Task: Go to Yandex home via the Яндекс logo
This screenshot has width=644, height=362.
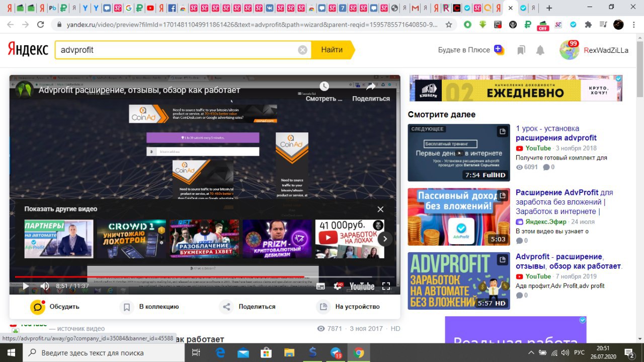Action: 28,49
